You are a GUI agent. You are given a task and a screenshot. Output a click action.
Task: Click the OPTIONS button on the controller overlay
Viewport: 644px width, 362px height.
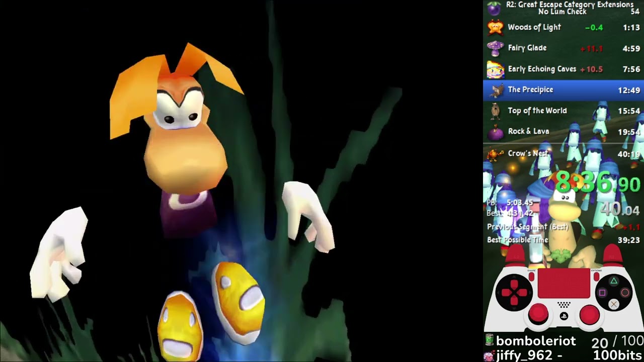coord(596,276)
